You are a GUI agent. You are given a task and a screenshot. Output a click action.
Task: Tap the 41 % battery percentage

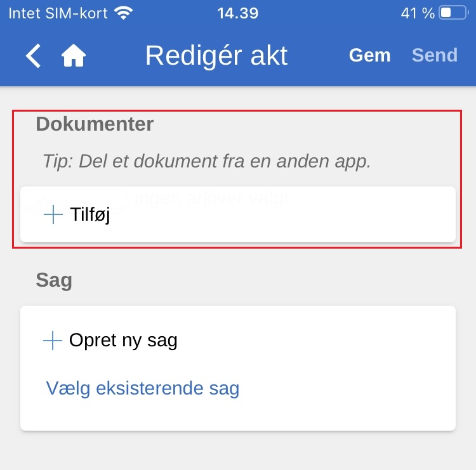[x=418, y=13]
